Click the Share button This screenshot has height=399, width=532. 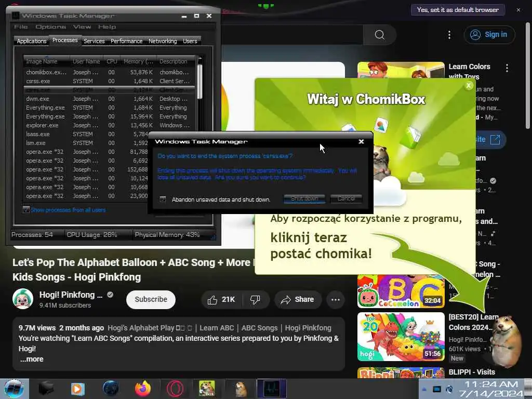(298, 300)
